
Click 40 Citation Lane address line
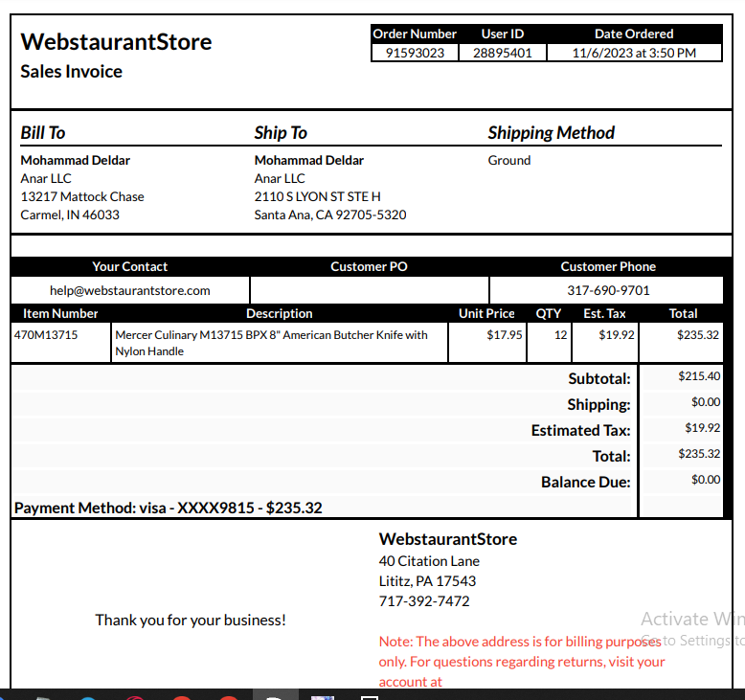429,561
